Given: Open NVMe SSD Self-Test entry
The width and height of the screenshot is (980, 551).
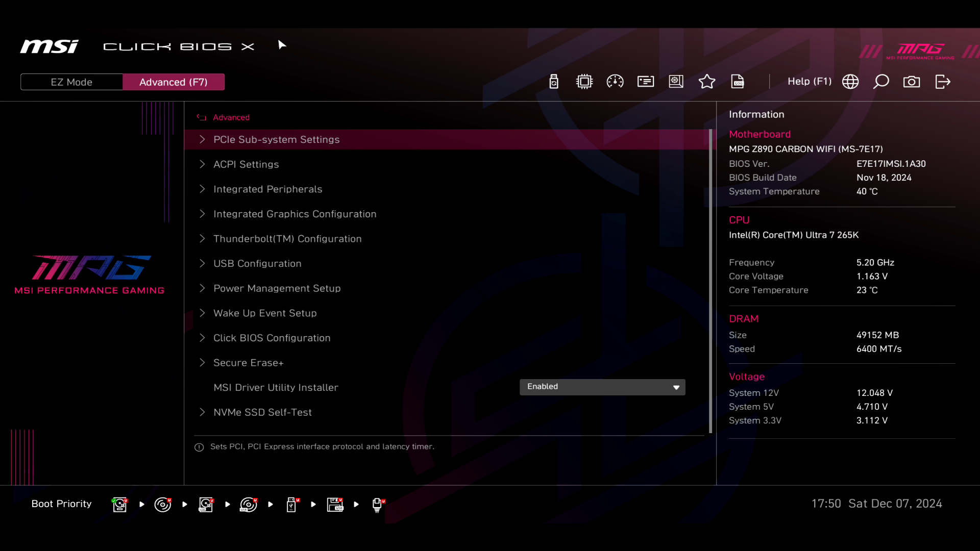Looking at the screenshot, I should click(262, 412).
